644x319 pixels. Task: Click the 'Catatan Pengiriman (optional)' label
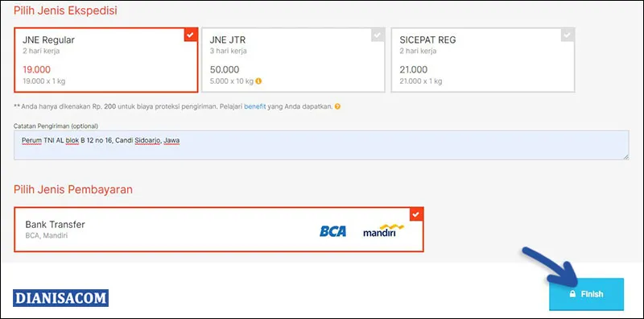pos(56,126)
